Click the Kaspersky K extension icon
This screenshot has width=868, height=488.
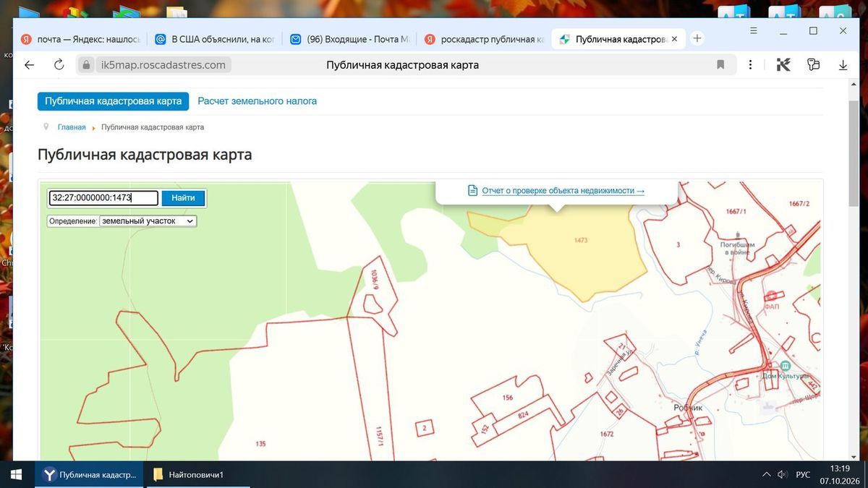783,65
